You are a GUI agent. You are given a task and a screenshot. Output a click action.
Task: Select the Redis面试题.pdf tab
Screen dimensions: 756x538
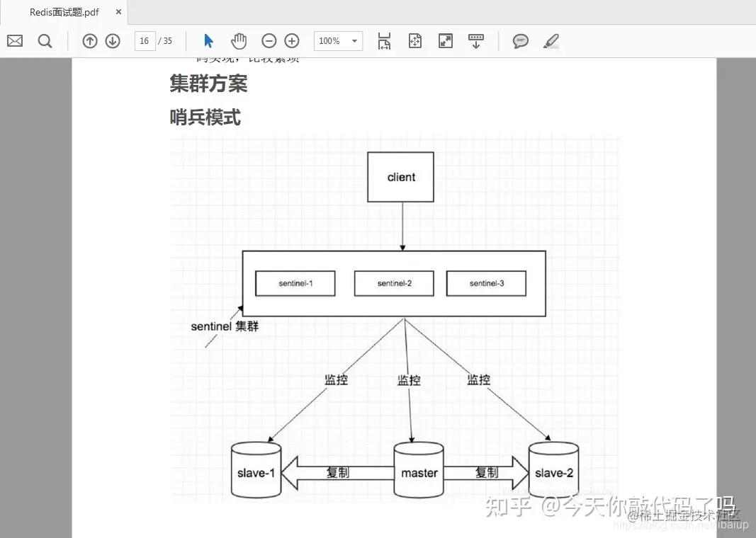(x=64, y=12)
